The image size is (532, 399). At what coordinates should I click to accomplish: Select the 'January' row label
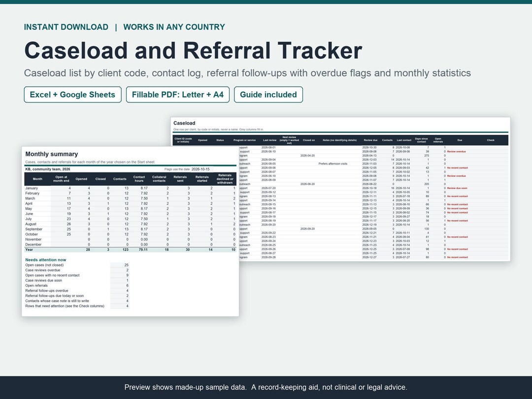32,188
